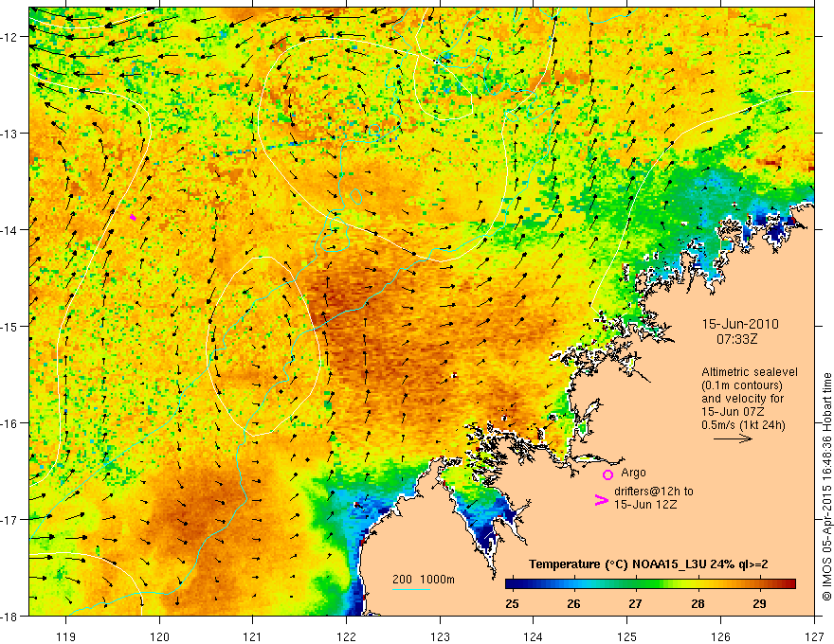Click the latitude axis label -15
Screen dimensions: 834x644
tap(10, 326)
